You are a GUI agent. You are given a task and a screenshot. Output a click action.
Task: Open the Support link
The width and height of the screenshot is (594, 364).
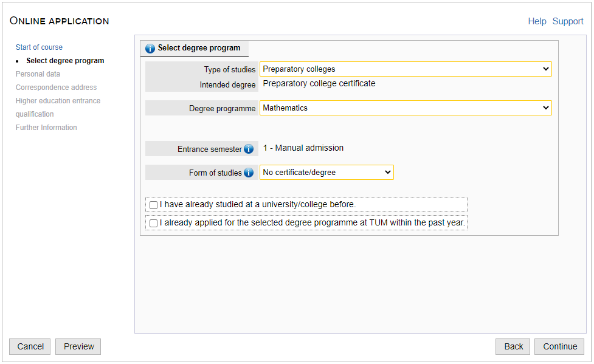click(x=567, y=21)
